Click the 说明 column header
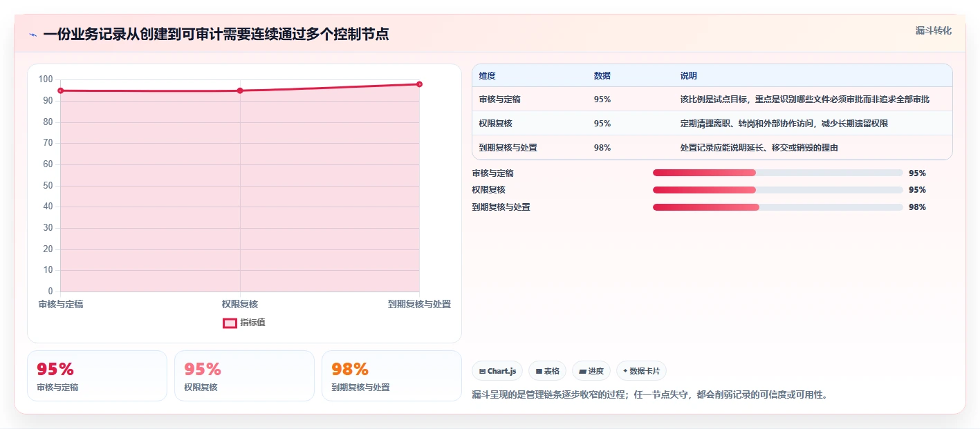 click(689, 76)
